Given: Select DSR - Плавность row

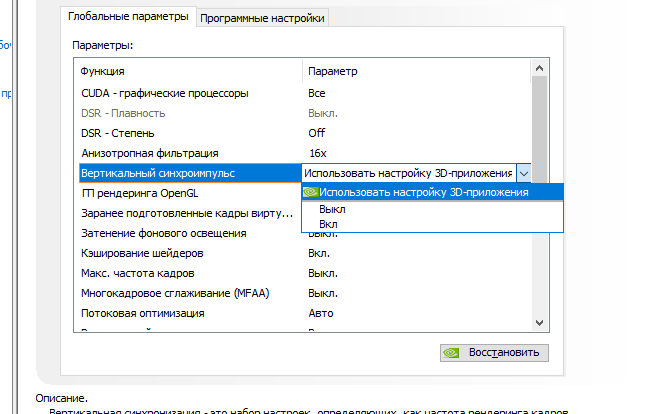Looking at the screenshot, I should 304,113.
